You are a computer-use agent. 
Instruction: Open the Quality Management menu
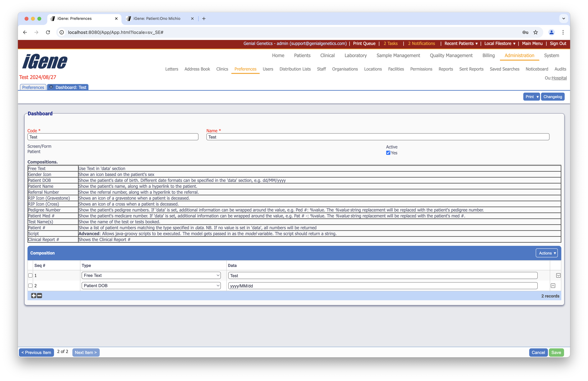click(x=451, y=55)
